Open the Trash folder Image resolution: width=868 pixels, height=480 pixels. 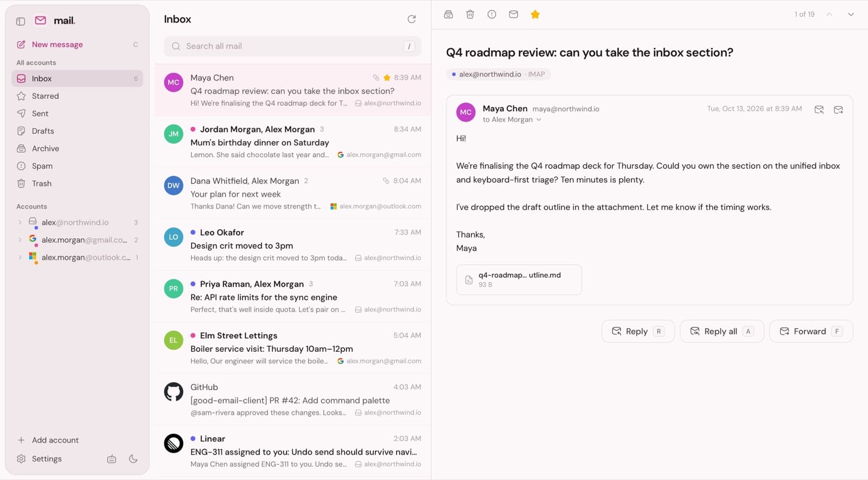(77, 184)
